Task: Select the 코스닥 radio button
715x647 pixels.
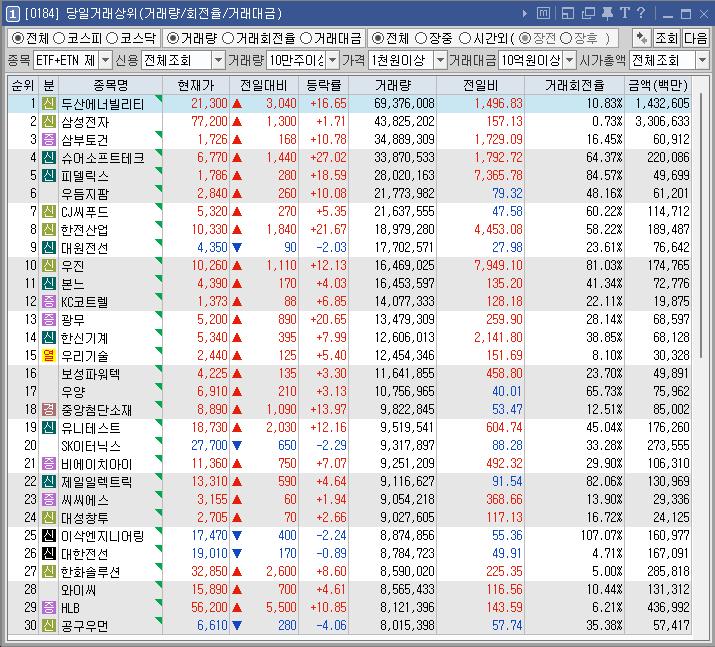Action: pos(112,38)
